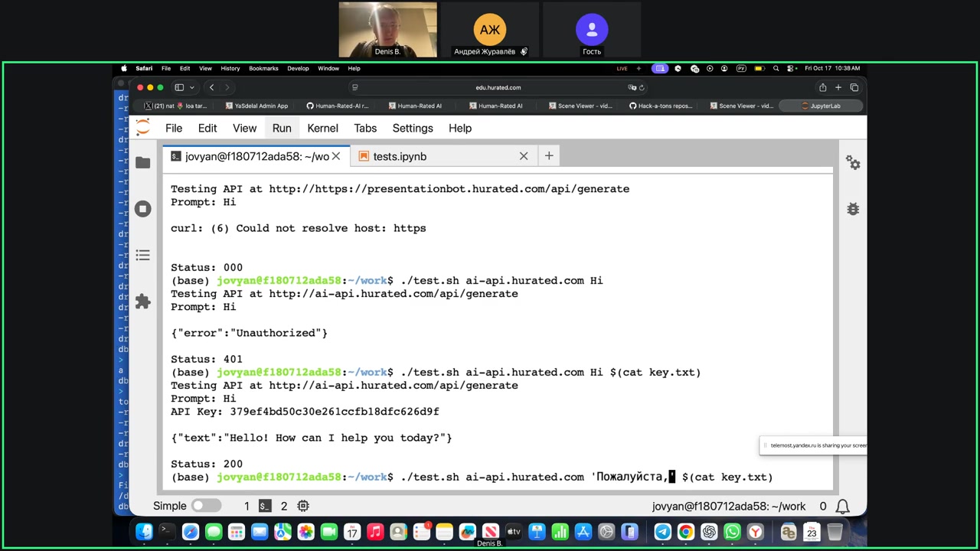Open the Property Inspector gears icon

point(853,162)
